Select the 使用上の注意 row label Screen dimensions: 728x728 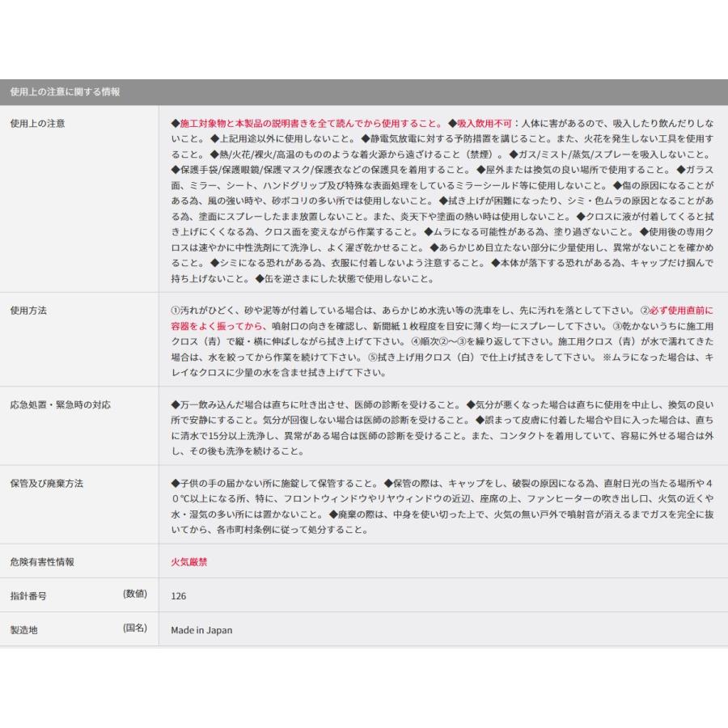coord(37,124)
